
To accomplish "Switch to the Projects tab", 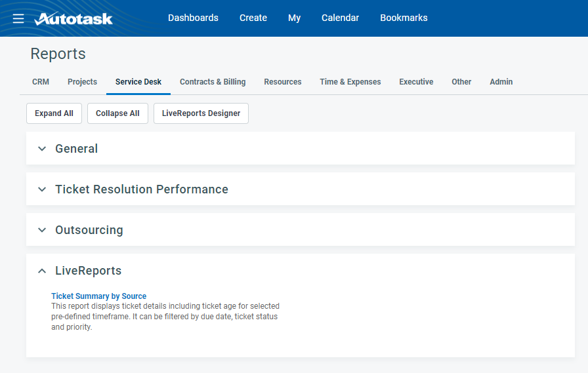I will point(82,82).
